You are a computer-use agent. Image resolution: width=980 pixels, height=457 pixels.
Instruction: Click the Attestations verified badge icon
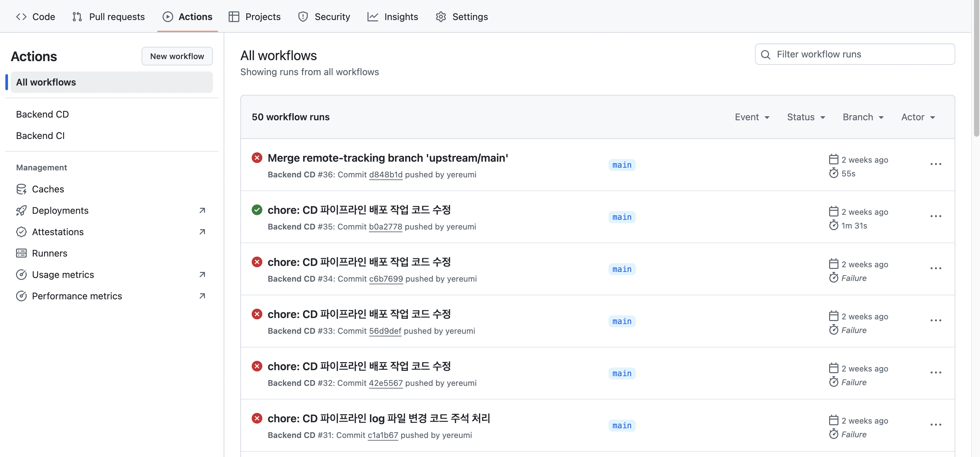(21, 232)
